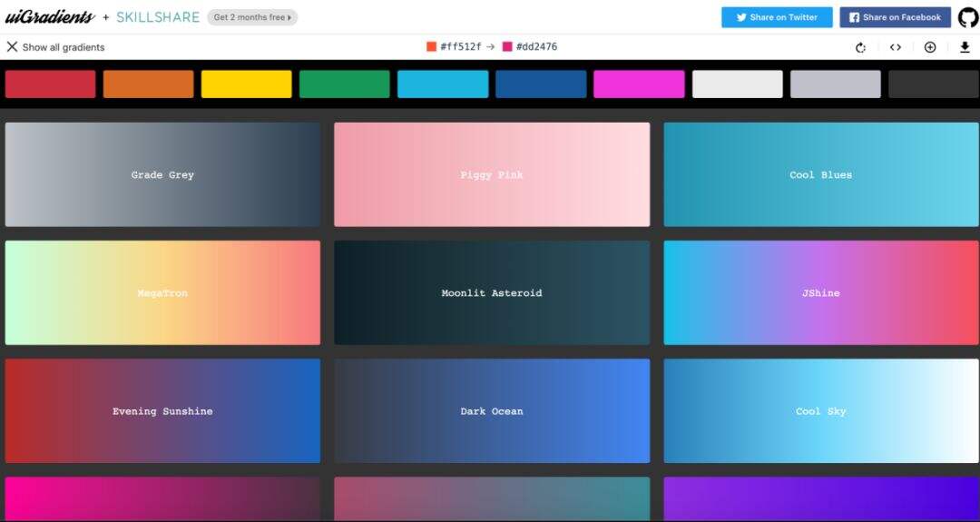Share on Twitter button
Screen dimensions: 980x522
coord(777,17)
